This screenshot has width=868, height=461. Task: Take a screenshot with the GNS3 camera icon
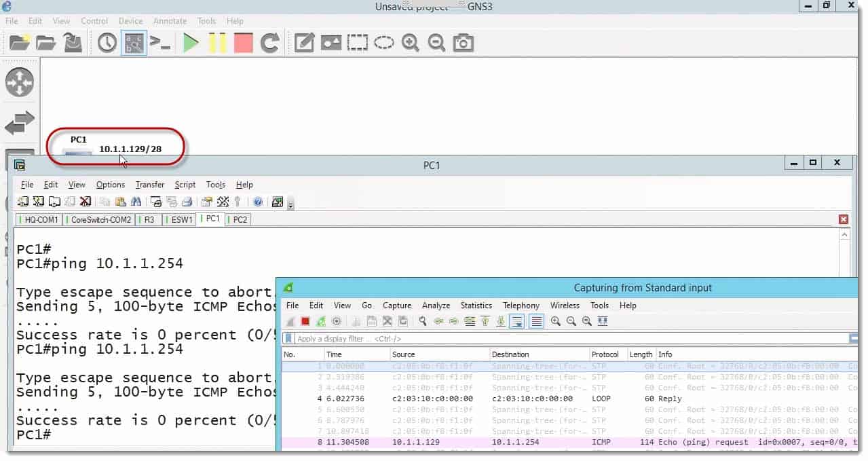pyautogui.click(x=464, y=43)
